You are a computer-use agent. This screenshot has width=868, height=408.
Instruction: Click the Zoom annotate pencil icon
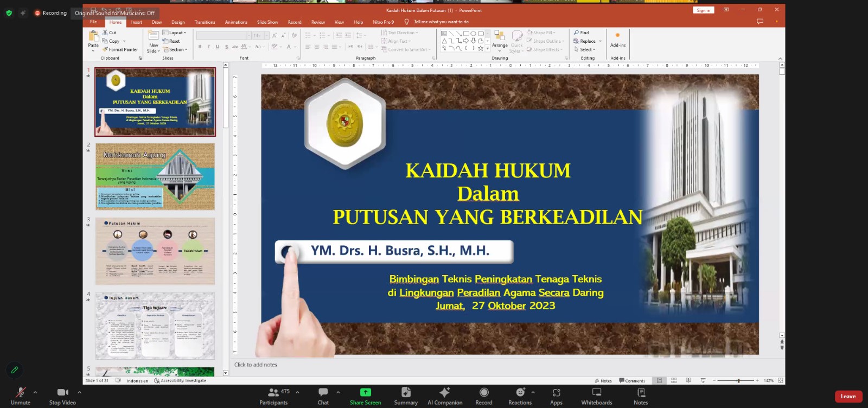(x=15, y=370)
